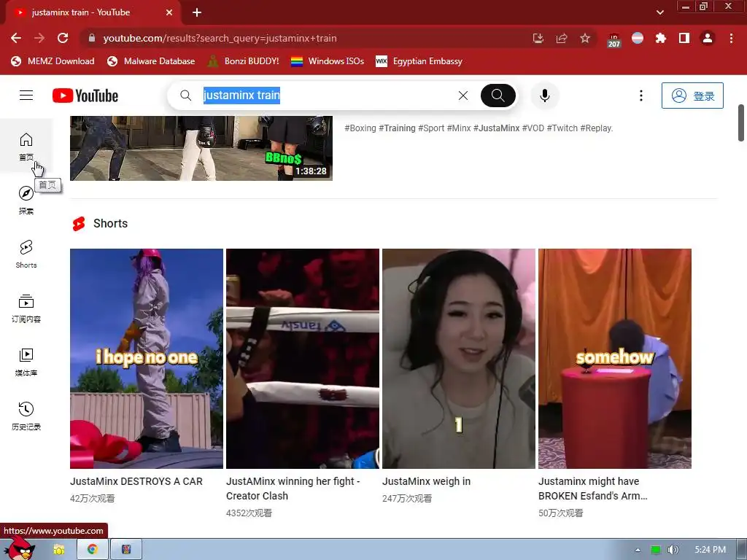Open Malware Database bookmark
This screenshot has height=560, width=747.
151,61
